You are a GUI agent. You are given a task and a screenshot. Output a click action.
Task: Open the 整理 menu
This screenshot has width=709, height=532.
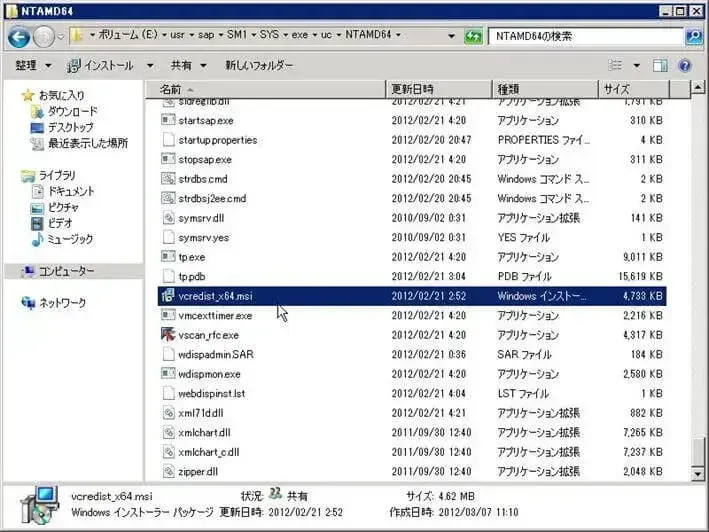[33, 66]
